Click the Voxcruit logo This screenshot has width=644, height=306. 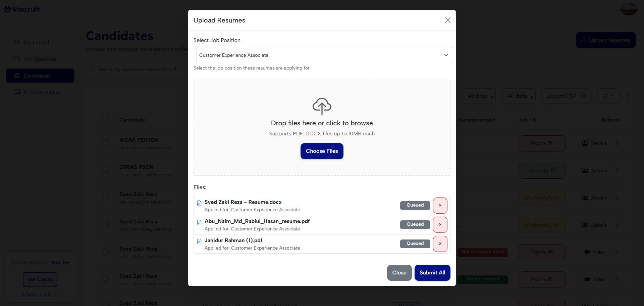22,9
